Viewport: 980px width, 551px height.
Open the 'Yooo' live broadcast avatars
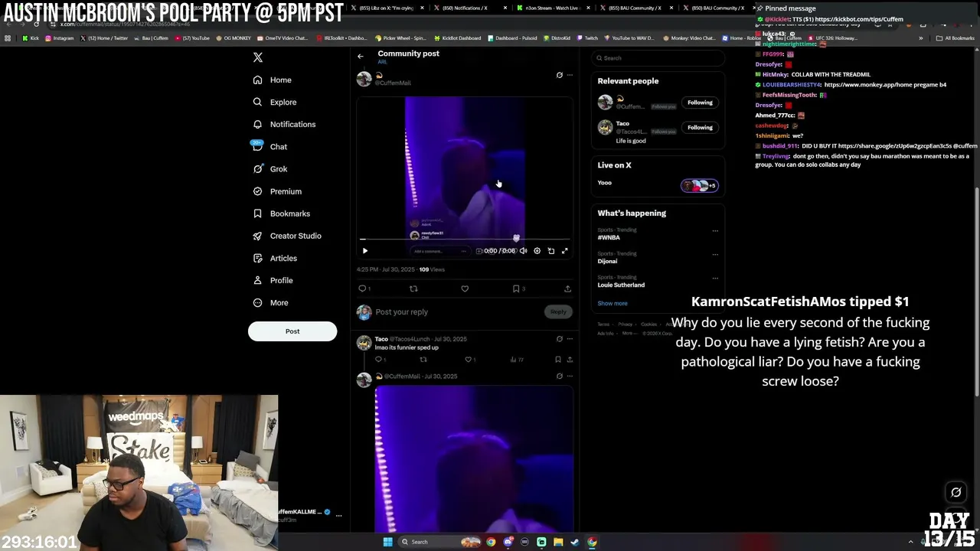coord(699,185)
